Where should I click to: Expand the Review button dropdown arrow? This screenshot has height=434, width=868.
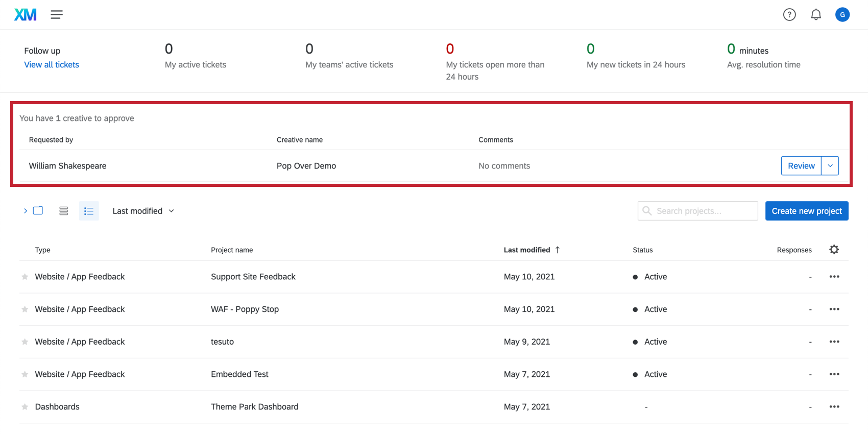(830, 166)
